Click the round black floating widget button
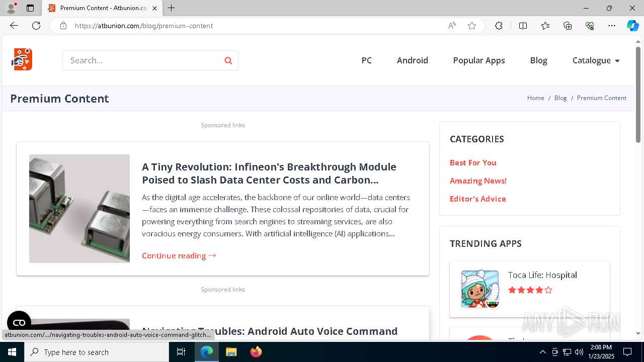Viewport: 644px width, 362px height. point(19,323)
